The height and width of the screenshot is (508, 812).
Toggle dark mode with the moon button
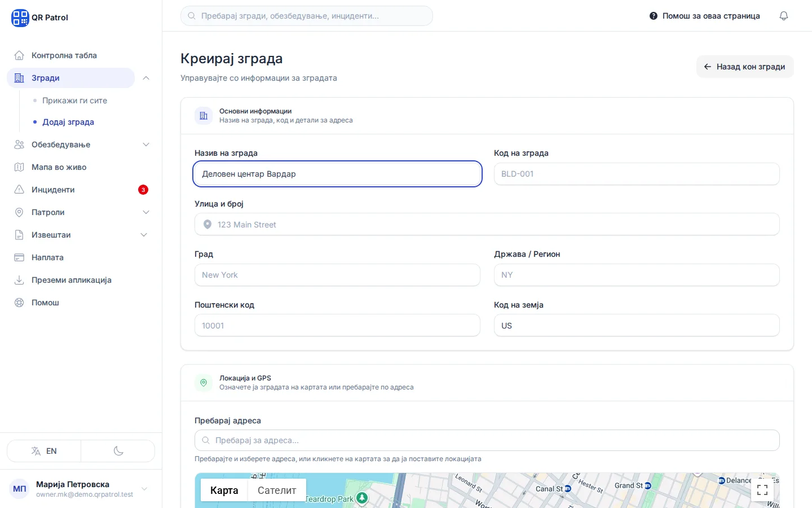pyautogui.click(x=118, y=451)
